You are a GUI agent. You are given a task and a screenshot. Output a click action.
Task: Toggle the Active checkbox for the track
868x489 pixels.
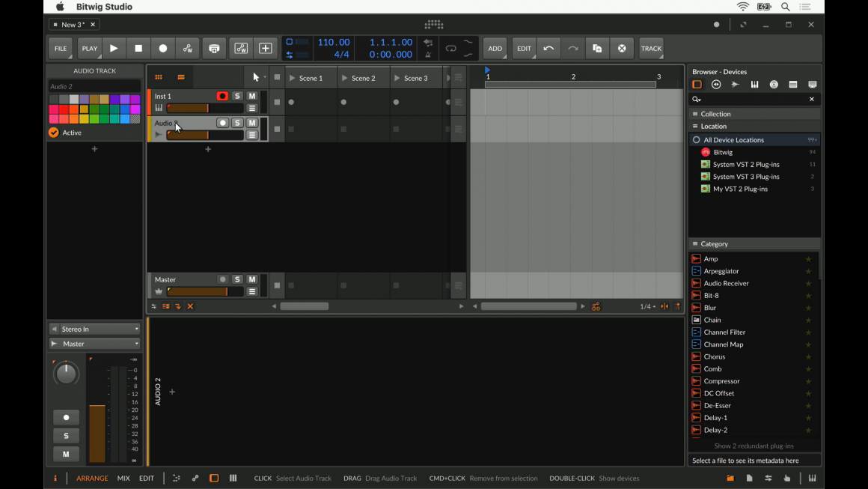(x=54, y=133)
